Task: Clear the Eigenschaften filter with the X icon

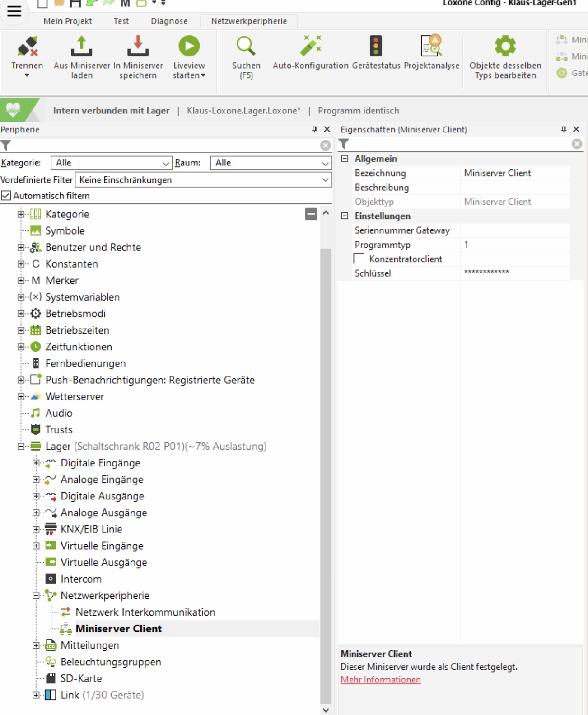Action: pyautogui.click(x=577, y=144)
